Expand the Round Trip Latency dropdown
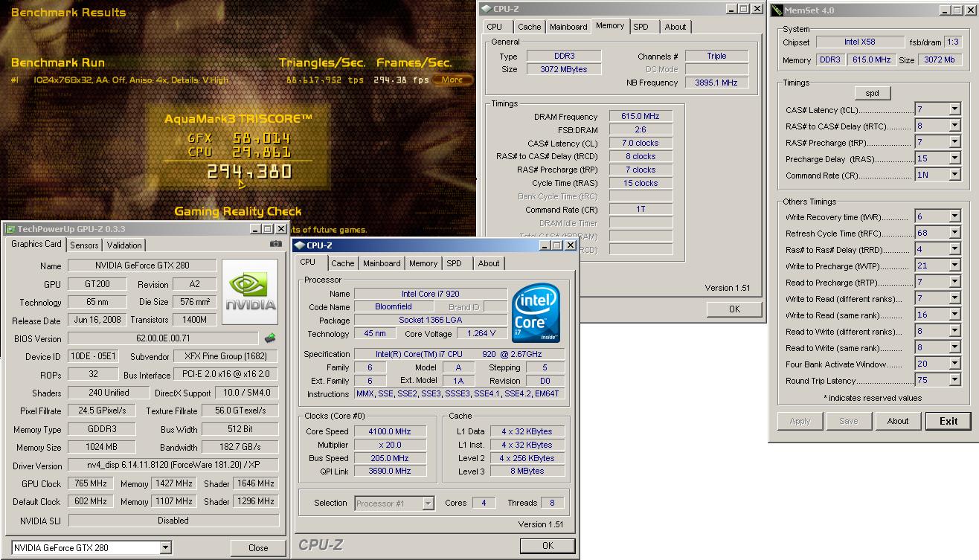 point(954,380)
